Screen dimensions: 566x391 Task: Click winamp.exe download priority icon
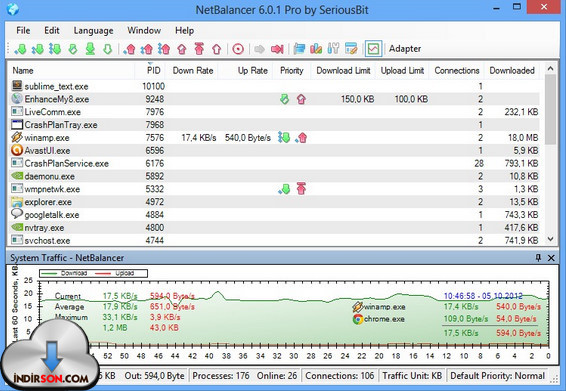click(x=284, y=138)
